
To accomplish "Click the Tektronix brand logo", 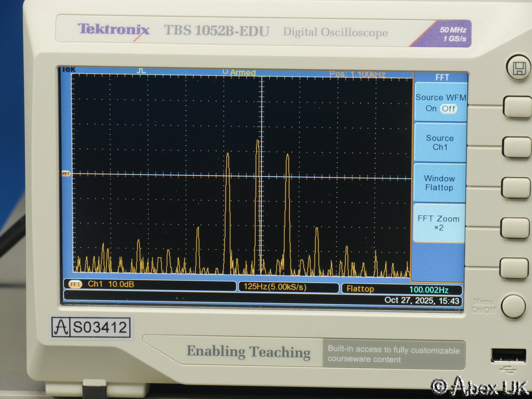I will (x=113, y=30).
